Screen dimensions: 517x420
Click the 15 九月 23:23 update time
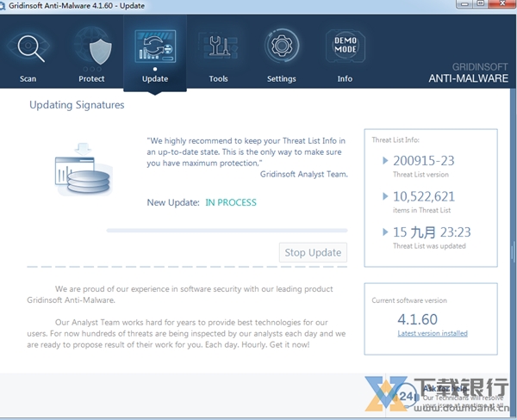point(432,232)
